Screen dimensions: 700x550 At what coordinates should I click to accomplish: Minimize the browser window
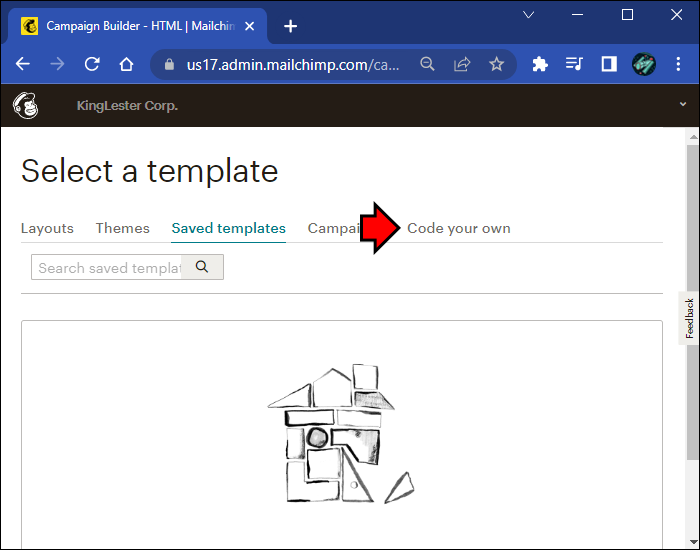577,15
